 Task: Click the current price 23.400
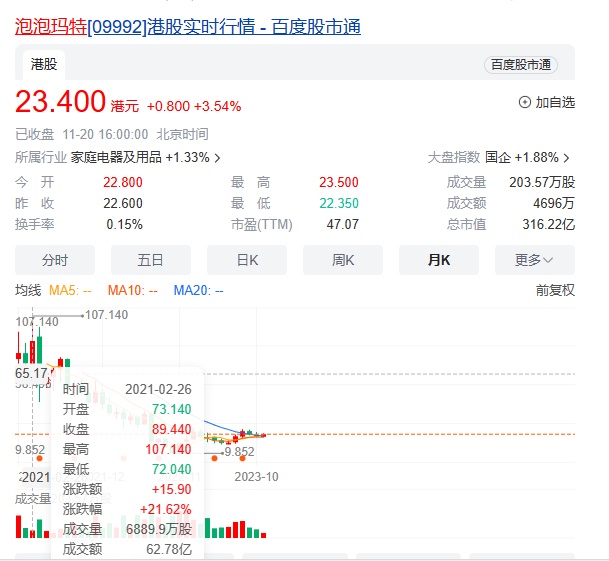coord(60,102)
